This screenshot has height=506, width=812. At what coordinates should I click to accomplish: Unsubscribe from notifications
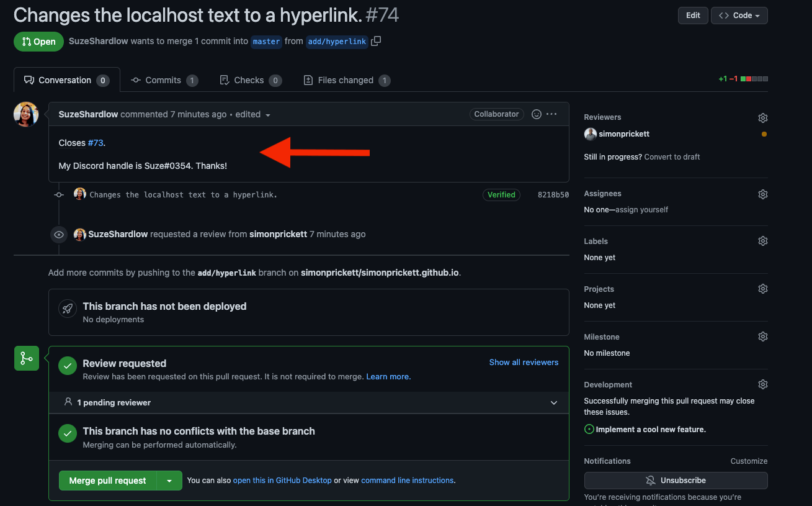pyautogui.click(x=676, y=481)
